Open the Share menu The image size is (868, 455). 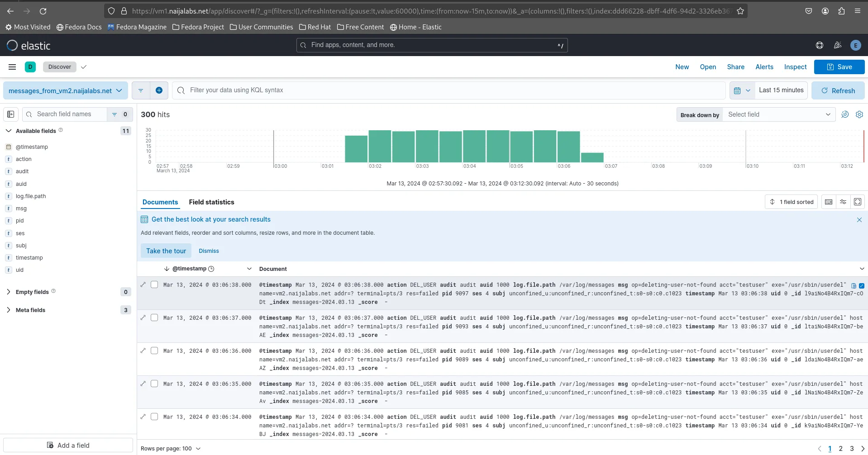[x=735, y=67]
